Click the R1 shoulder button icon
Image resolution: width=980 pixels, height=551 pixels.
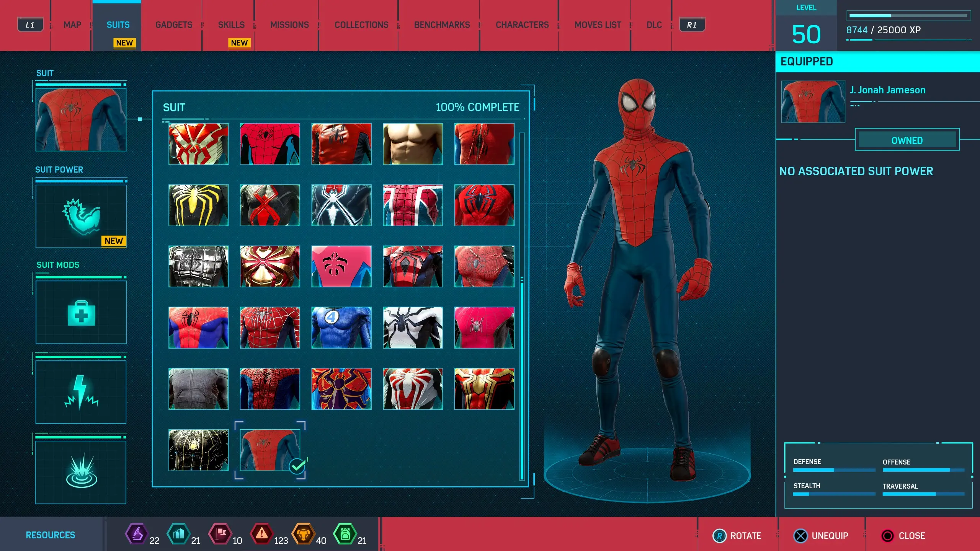tap(692, 25)
